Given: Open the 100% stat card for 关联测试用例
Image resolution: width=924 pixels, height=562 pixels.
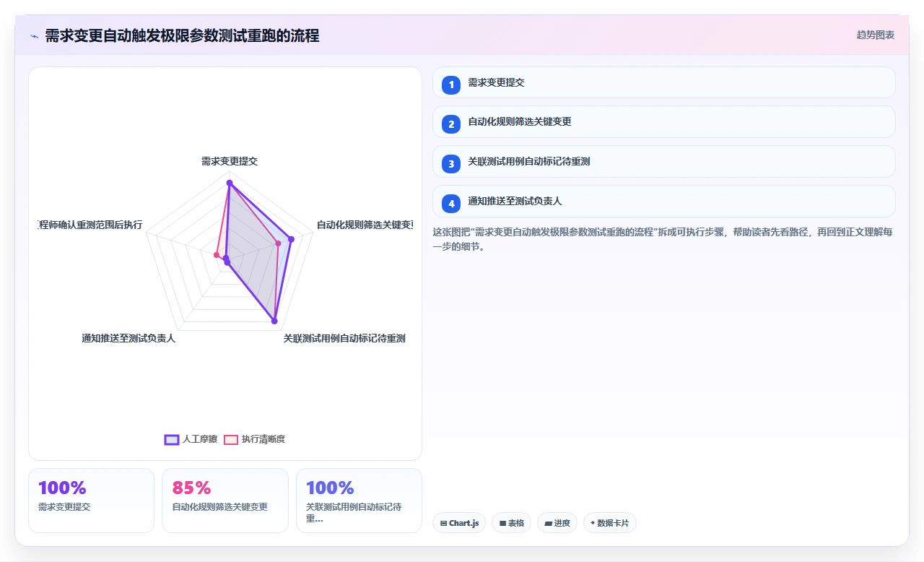Looking at the screenshot, I should click(x=359, y=501).
